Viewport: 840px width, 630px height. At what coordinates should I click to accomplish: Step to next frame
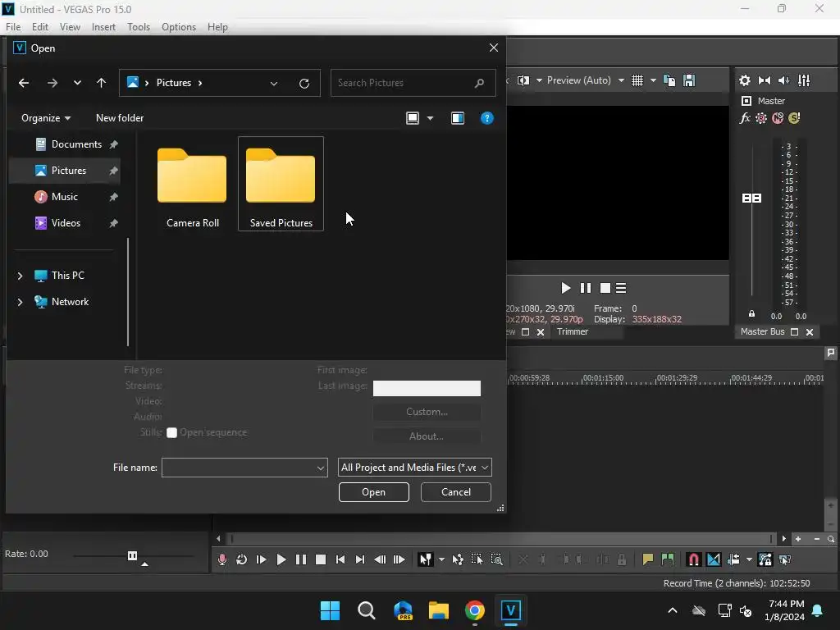(x=399, y=559)
